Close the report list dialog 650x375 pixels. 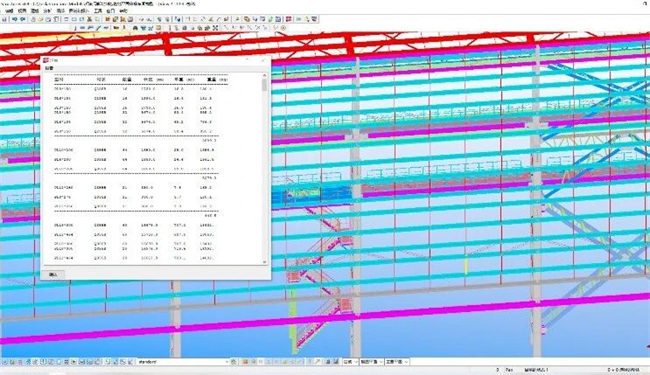pos(263,60)
